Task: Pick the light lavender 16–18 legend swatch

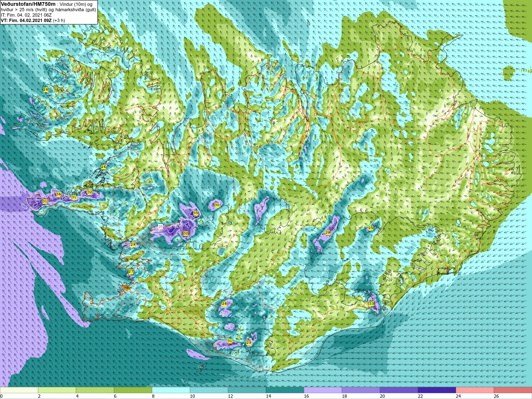Action: pyautogui.click(x=323, y=390)
